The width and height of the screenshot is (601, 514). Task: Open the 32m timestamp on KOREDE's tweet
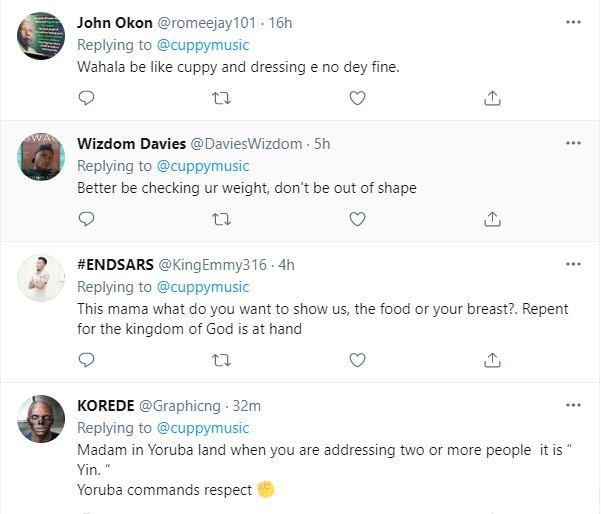[246, 405]
